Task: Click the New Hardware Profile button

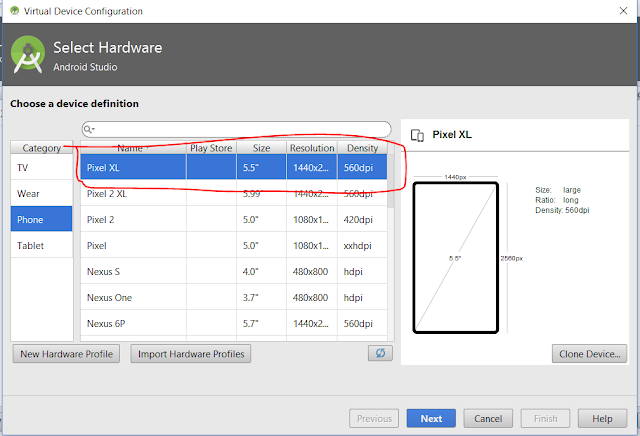Action: coord(66,354)
